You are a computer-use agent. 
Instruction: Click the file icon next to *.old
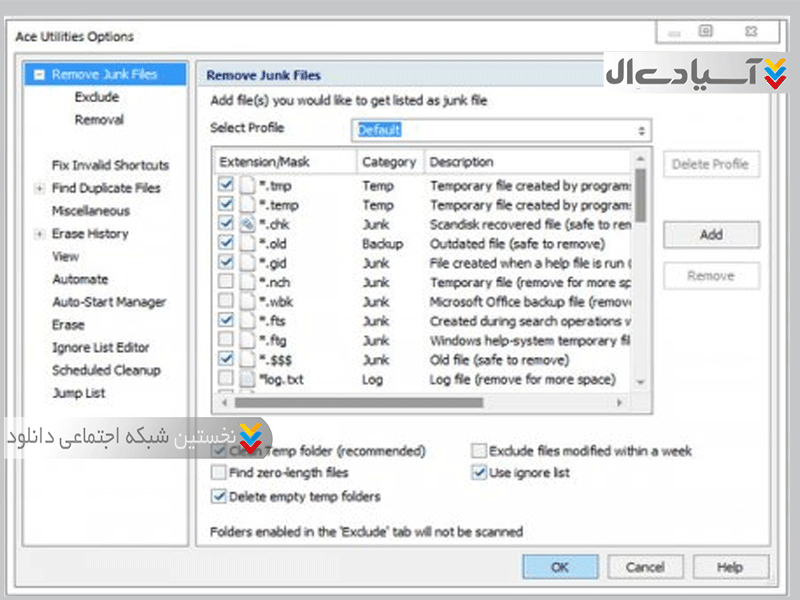[247, 244]
